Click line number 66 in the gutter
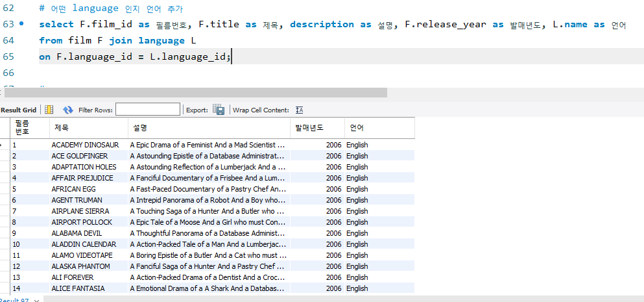The image size is (644, 302). [8, 73]
